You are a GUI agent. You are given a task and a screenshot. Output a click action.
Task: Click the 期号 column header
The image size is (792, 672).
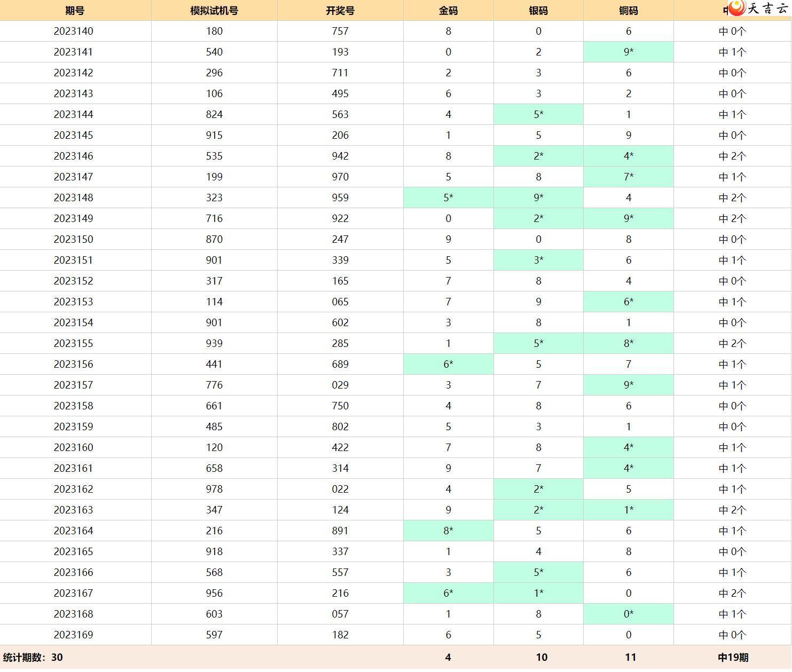pyautogui.click(x=75, y=11)
